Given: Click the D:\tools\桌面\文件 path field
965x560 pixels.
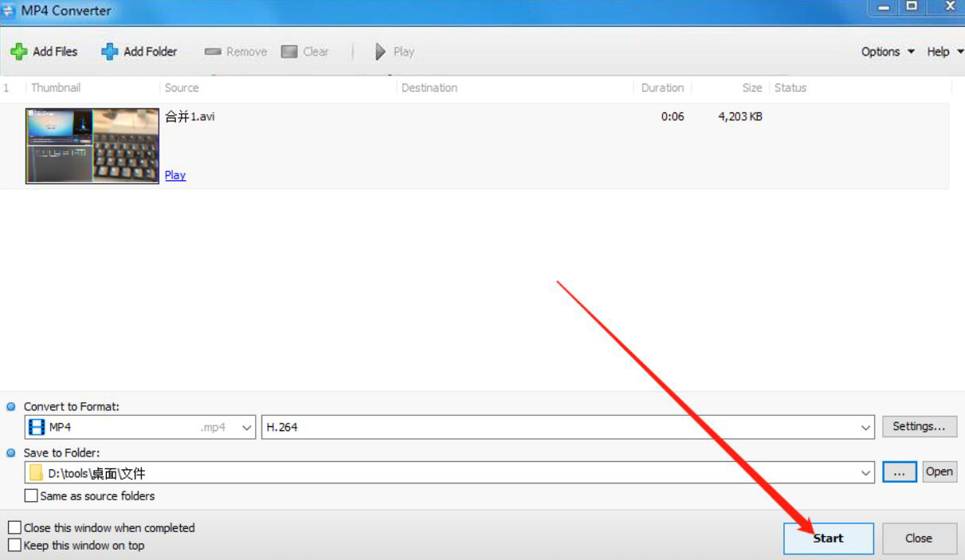Looking at the screenshot, I should (449, 473).
